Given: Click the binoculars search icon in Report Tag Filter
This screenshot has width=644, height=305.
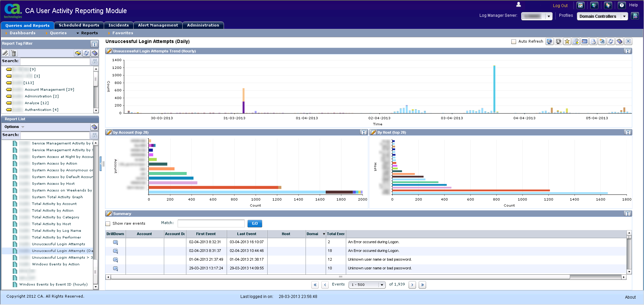Looking at the screenshot, I should (95, 61).
